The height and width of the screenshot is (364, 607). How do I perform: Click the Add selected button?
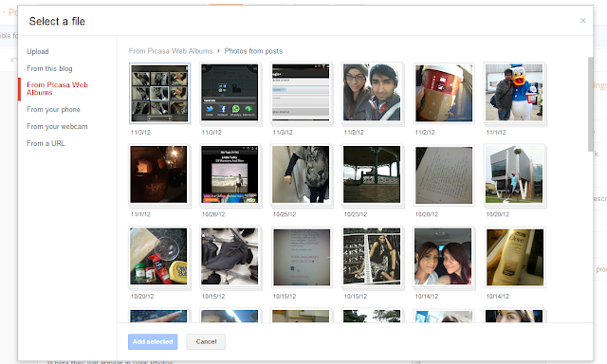[153, 341]
